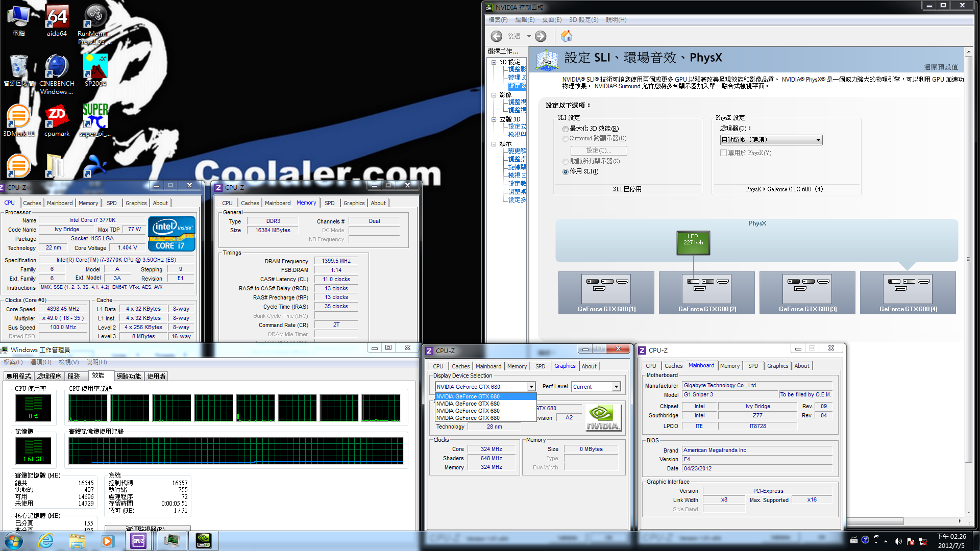Click the LED 2271wh monitor box
The width and height of the screenshot is (980, 551).
click(x=693, y=243)
